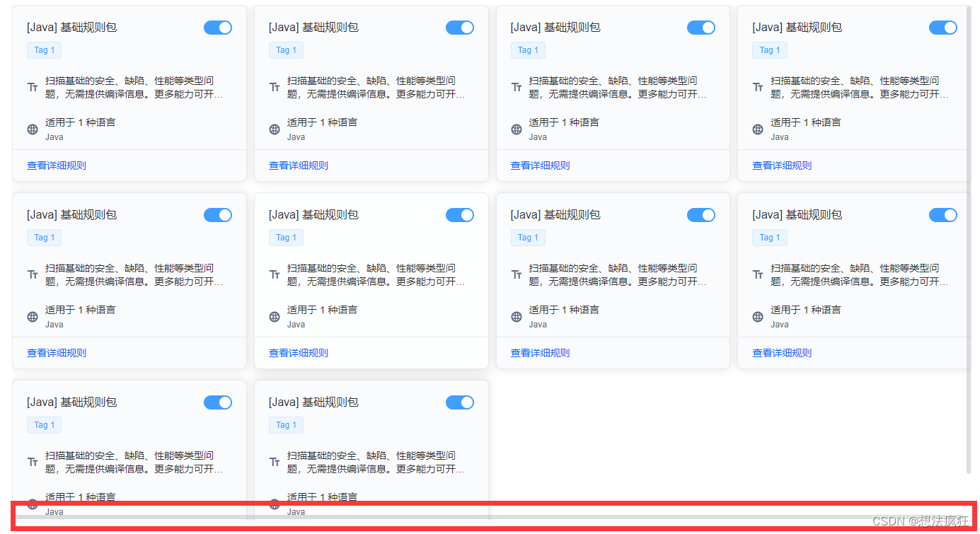980x534 pixels.
Task: Click the Tt icon on the last middle-row card
Action: tap(758, 274)
